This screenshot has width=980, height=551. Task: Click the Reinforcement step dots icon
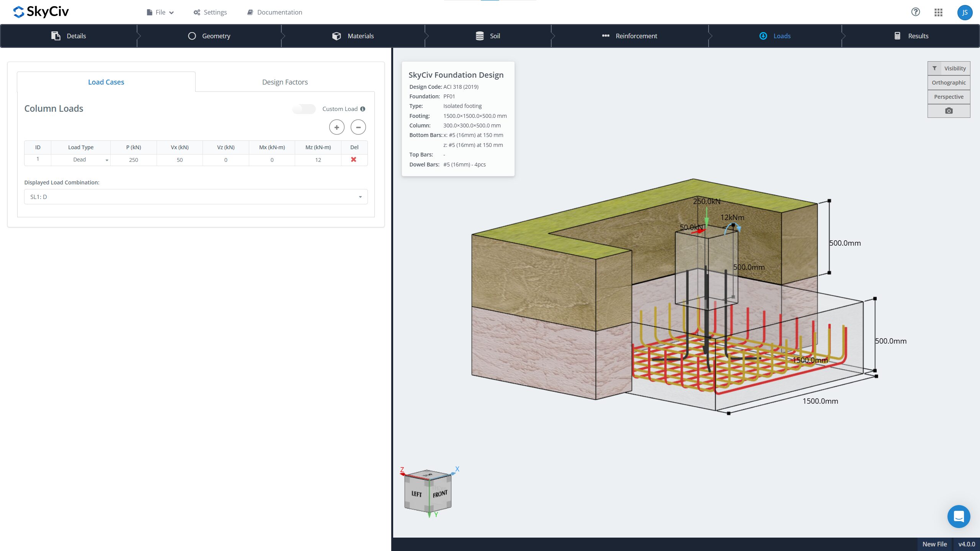(606, 36)
